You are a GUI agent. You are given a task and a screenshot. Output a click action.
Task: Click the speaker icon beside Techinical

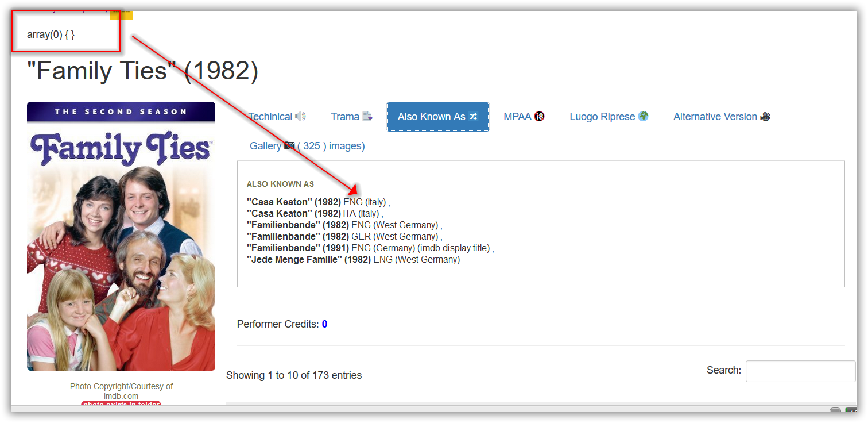click(300, 117)
